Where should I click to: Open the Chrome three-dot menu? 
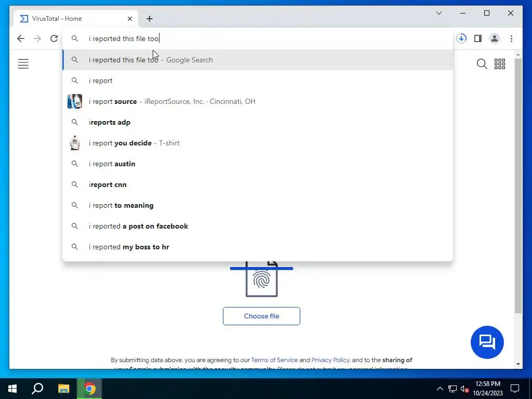pos(511,38)
